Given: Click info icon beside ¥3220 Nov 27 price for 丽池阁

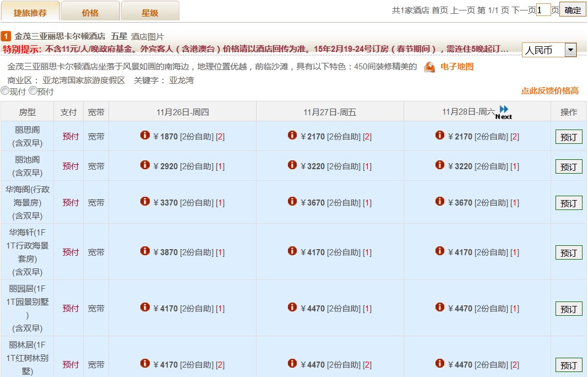Looking at the screenshot, I should [x=292, y=165].
